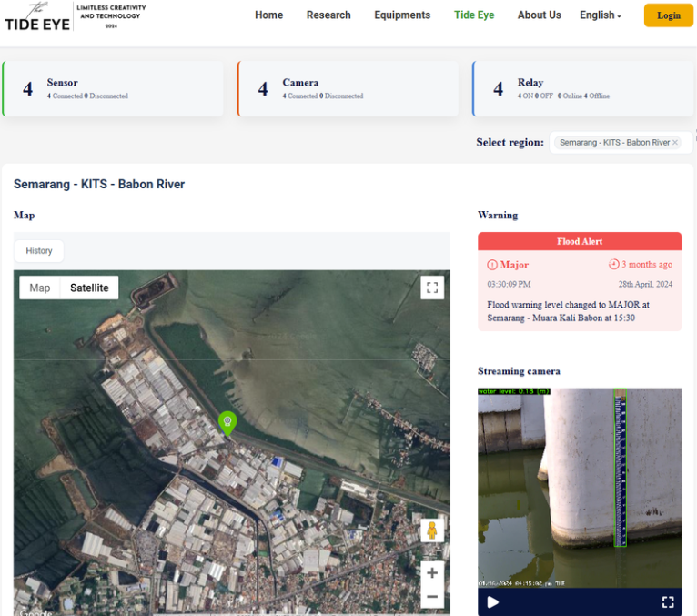Image resolution: width=697 pixels, height=616 pixels.
Task: Open the Equipments page
Action: click(402, 15)
